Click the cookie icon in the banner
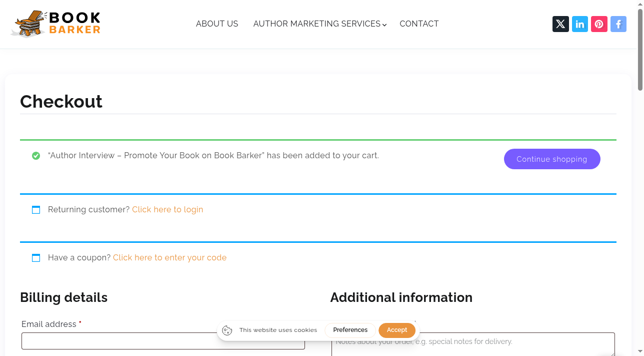 [x=227, y=330]
